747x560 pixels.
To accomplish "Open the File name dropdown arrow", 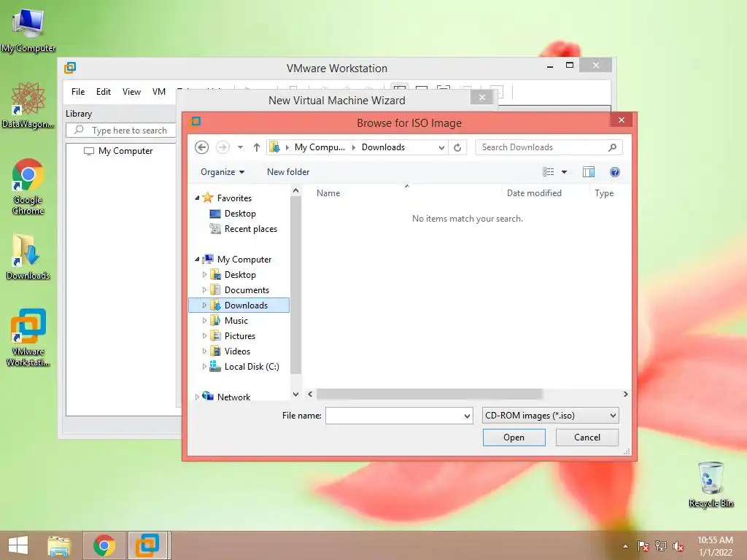I will point(467,416).
